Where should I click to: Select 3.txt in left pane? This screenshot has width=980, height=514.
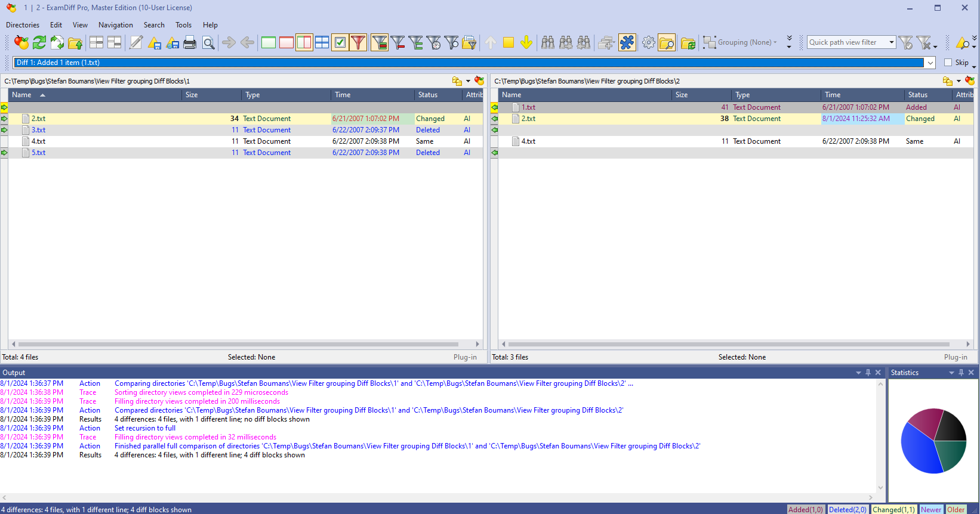coord(39,130)
